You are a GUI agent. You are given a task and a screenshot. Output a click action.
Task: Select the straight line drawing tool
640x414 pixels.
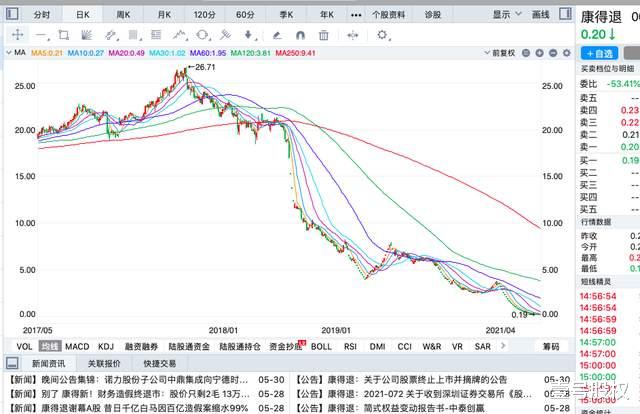[x=42, y=36]
